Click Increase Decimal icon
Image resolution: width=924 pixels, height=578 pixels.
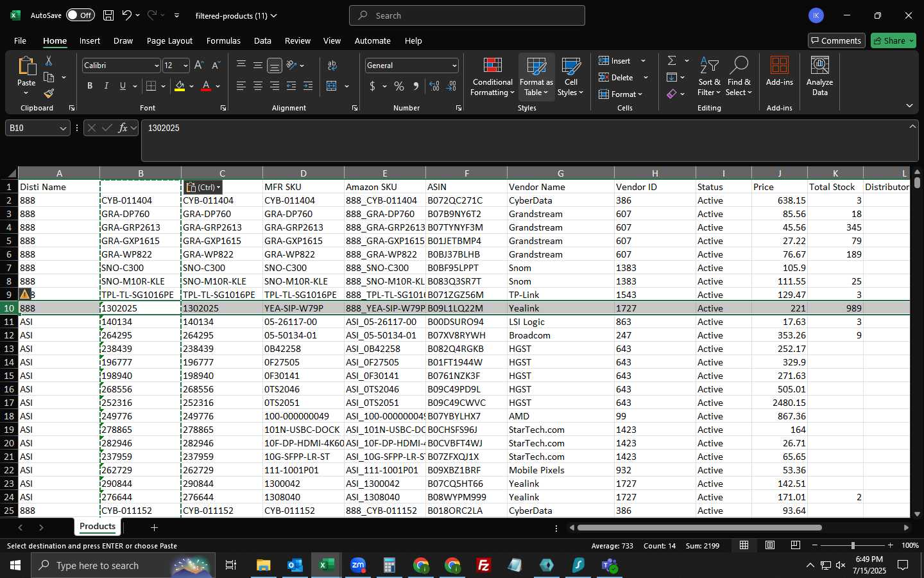tap(434, 86)
